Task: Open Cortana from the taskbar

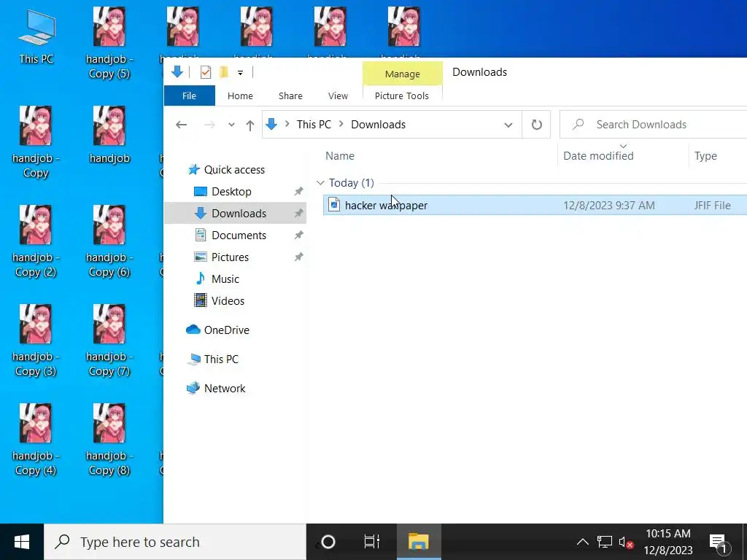Action: pyautogui.click(x=328, y=542)
